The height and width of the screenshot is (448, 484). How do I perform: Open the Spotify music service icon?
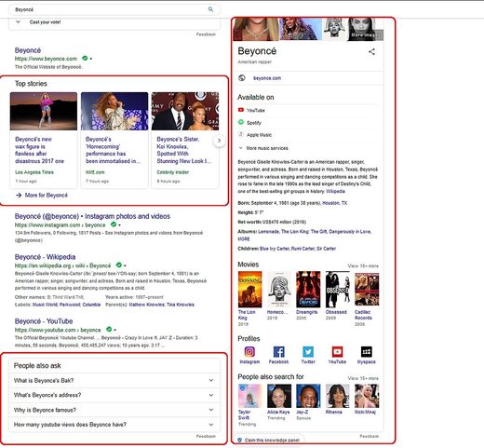coord(241,122)
